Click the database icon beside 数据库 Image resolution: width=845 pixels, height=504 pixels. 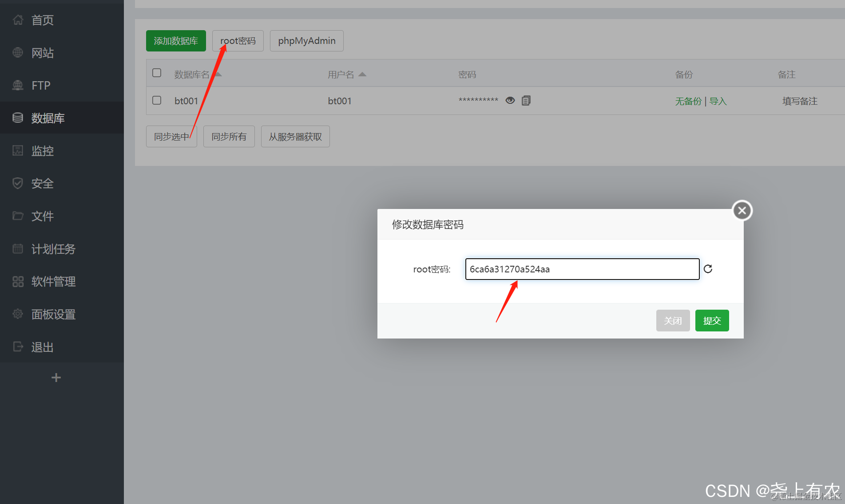tap(18, 118)
